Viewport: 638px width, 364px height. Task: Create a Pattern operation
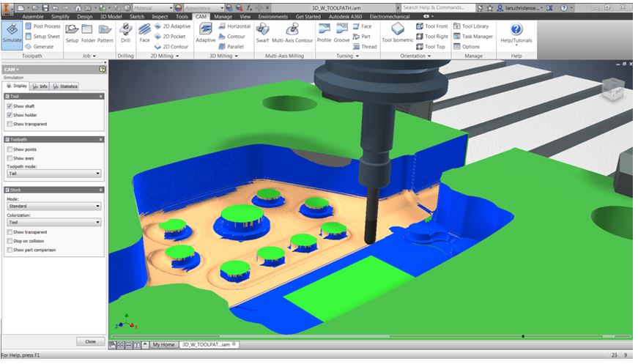(x=105, y=34)
